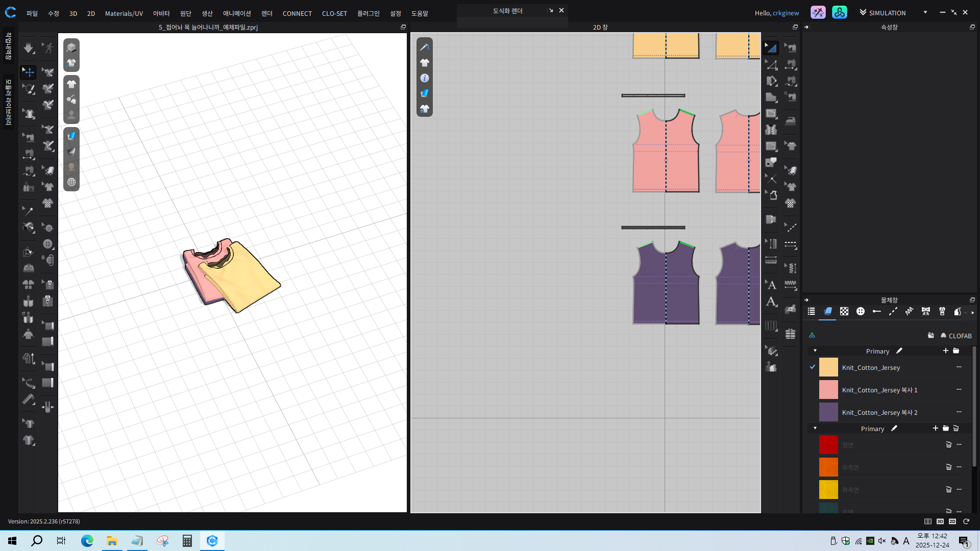
Task: Open the Zipper tab icon in object browser
Action: pos(942,312)
